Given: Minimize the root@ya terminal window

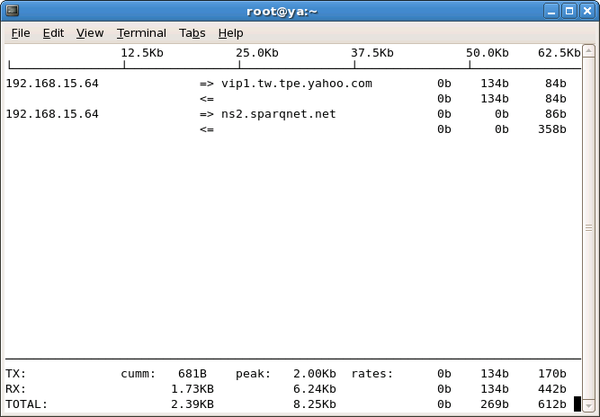Looking at the screenshot, I should (551, 11).
